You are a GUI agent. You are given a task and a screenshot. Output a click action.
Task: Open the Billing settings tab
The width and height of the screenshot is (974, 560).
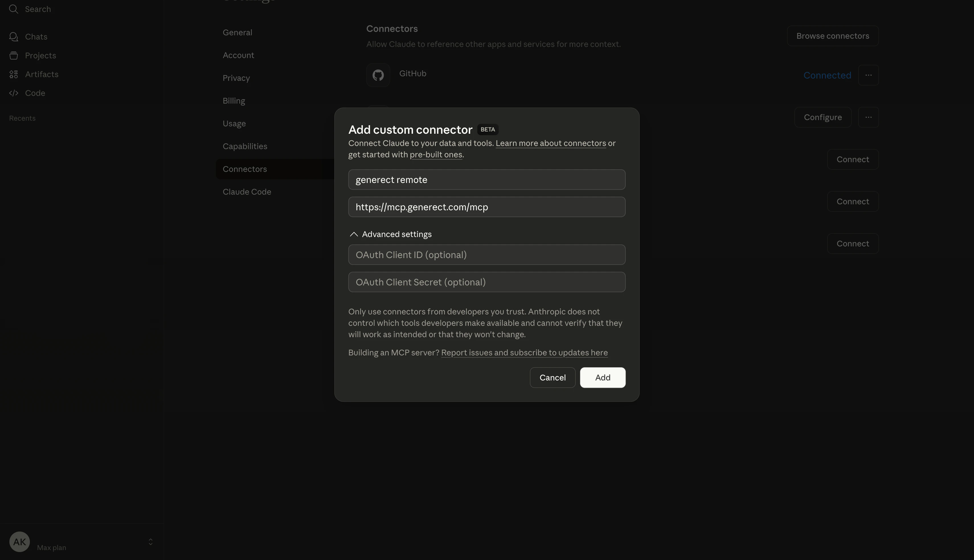tap(234, 101)
